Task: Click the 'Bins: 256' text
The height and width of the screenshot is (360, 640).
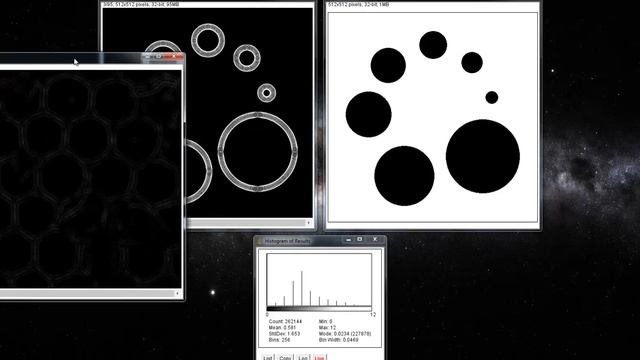Action: [x=280, y=340]
